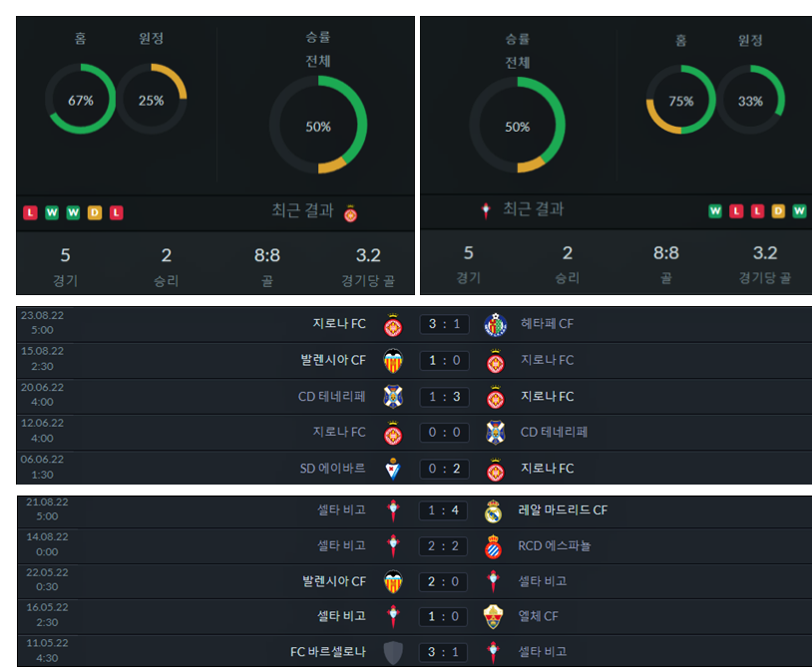Click the 75% home win-rate ring

click(x=680, y=100)
